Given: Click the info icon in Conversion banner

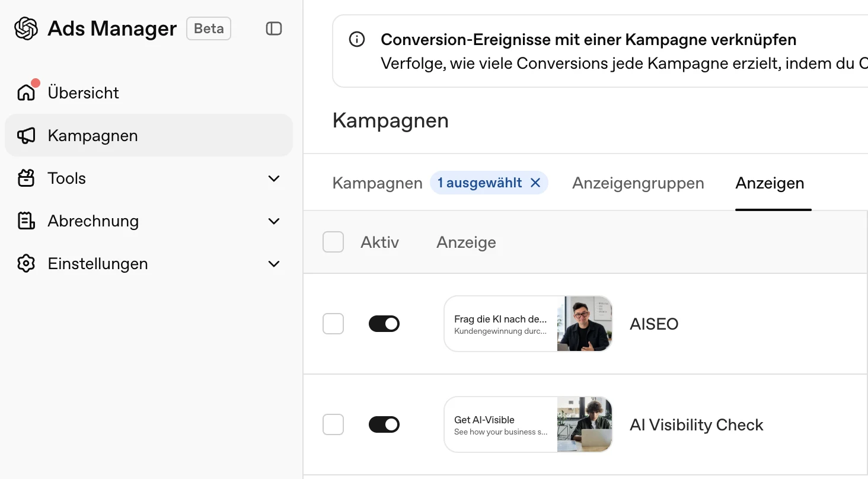Looking at the screenshot, I should 357,40.
